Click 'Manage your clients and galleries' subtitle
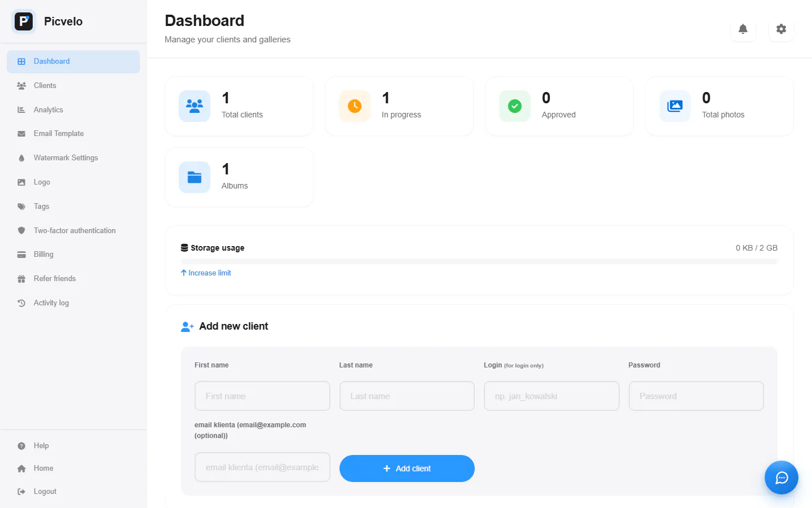The width and height of the screenshot is (812, 508). click(x=228, y=40)
